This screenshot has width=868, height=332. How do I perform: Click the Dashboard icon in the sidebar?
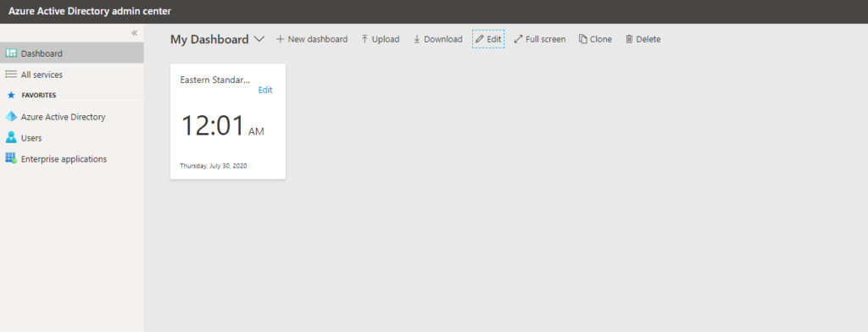(11, 53)
